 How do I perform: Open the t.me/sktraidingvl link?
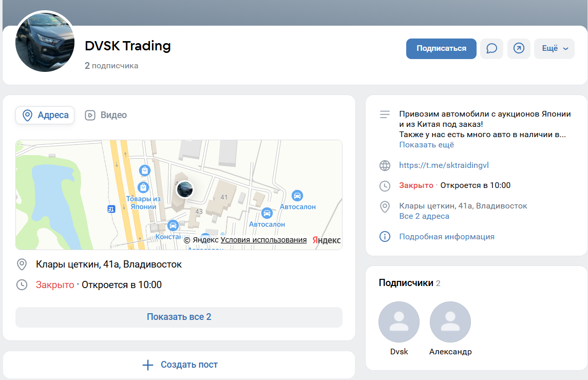[x=444, y=165]
